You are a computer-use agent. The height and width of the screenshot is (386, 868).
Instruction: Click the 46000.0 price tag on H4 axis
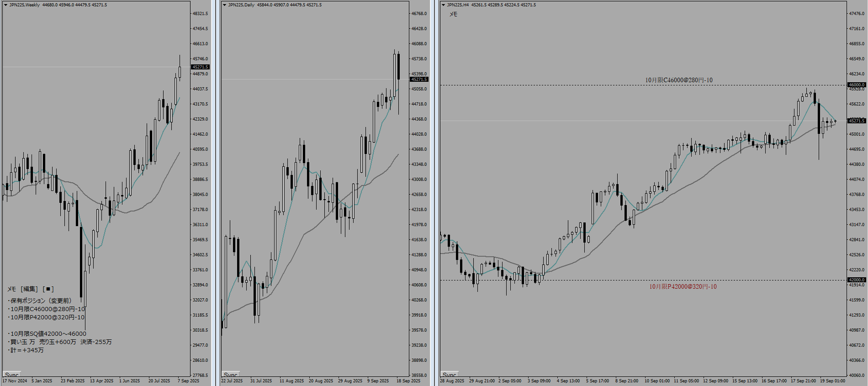coord(856,85)
